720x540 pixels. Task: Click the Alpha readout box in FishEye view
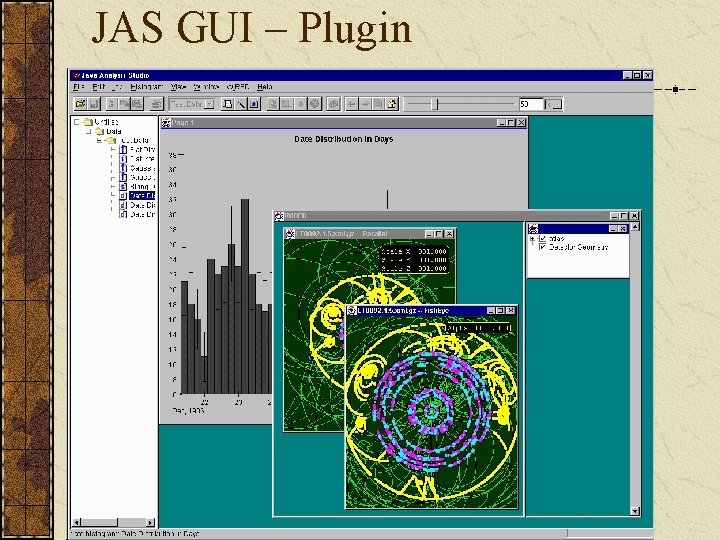click(478, 328)
